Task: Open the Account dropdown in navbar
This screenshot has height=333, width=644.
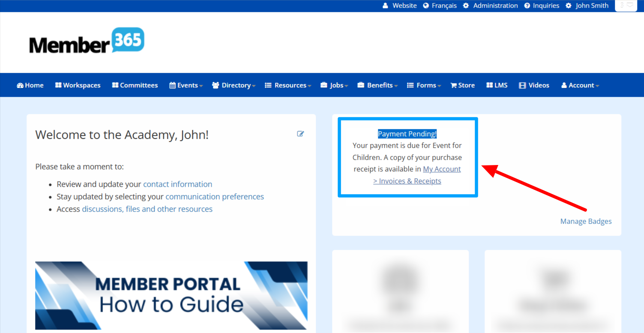Action: tap(580, 85)
